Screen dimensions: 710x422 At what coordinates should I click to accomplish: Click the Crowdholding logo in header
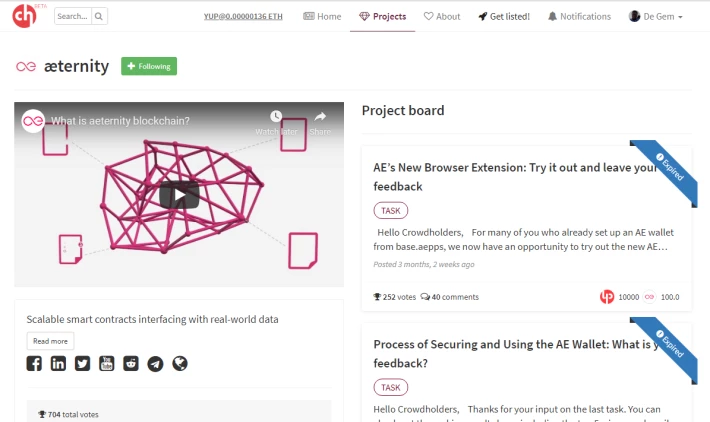pos(24,16)
